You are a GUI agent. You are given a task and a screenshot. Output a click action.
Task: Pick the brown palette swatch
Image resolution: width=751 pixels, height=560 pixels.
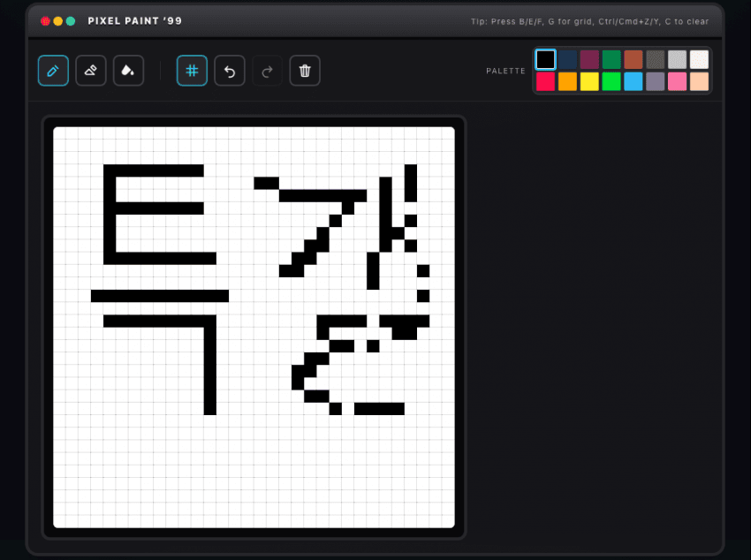pos(633,60)
